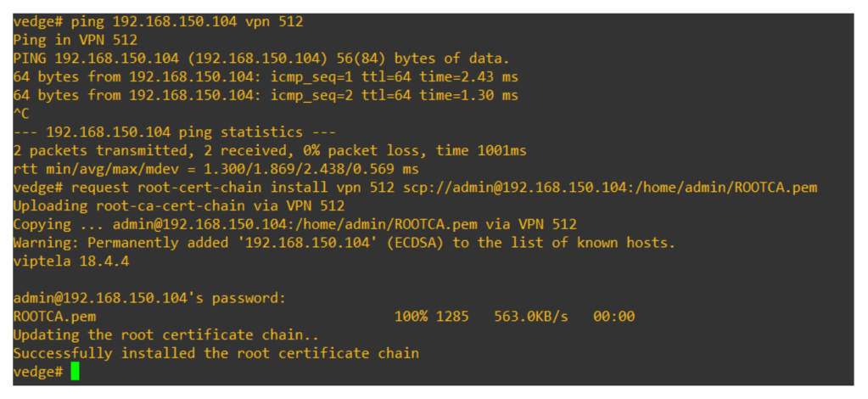
Task: Click the 100% transfer progress indicator
Action: pos(412,317)
